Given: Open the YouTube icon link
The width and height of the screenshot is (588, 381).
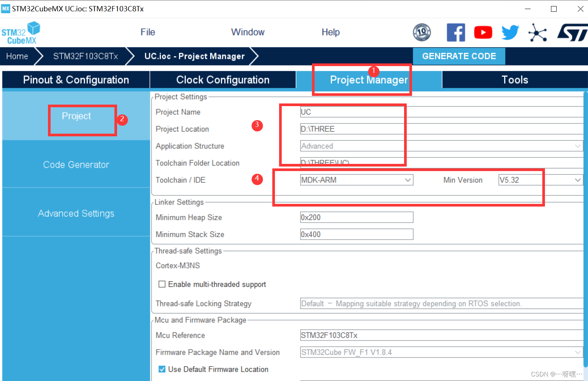Looking at the screenshot, I should (483, 32).
